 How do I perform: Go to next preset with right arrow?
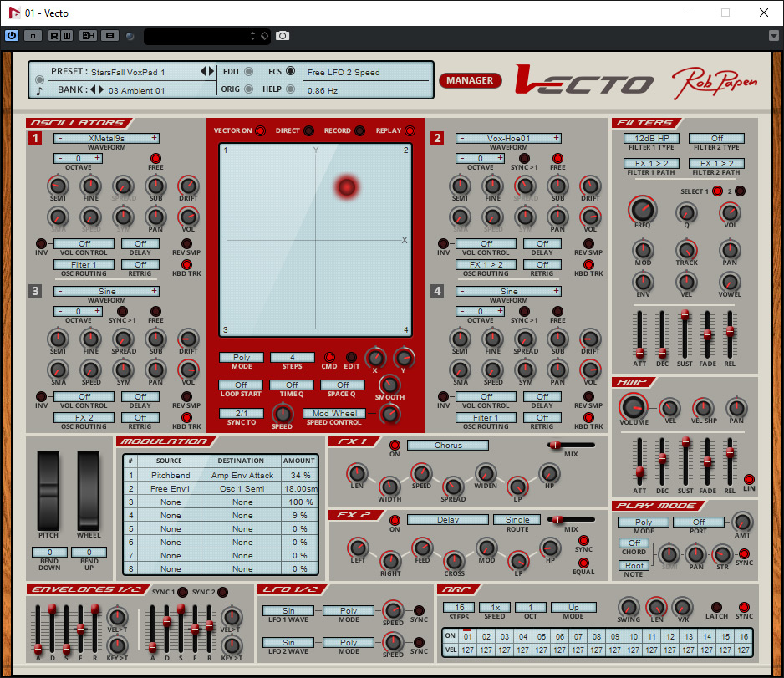[x=211, y=72]
